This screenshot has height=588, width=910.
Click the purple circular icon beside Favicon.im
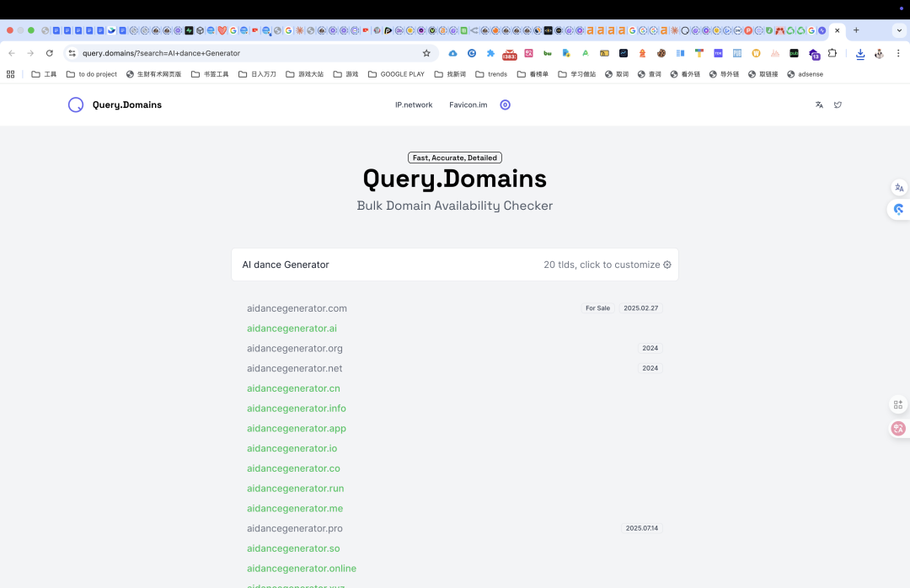coord(505,105)
